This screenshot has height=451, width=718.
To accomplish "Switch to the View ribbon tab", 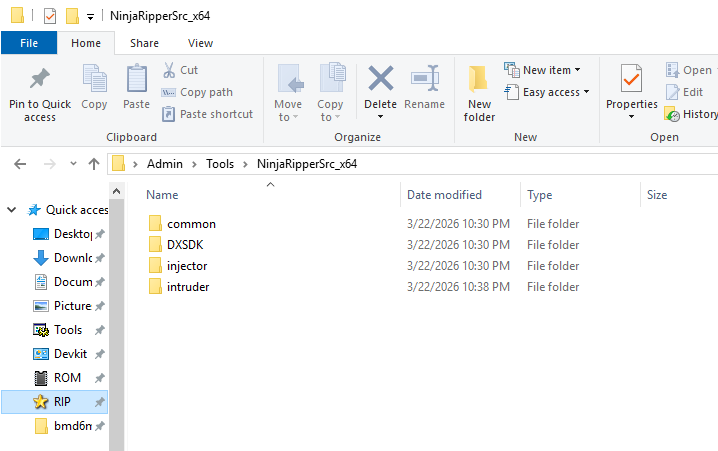I will pyautogui.click(x=200, y=43).
